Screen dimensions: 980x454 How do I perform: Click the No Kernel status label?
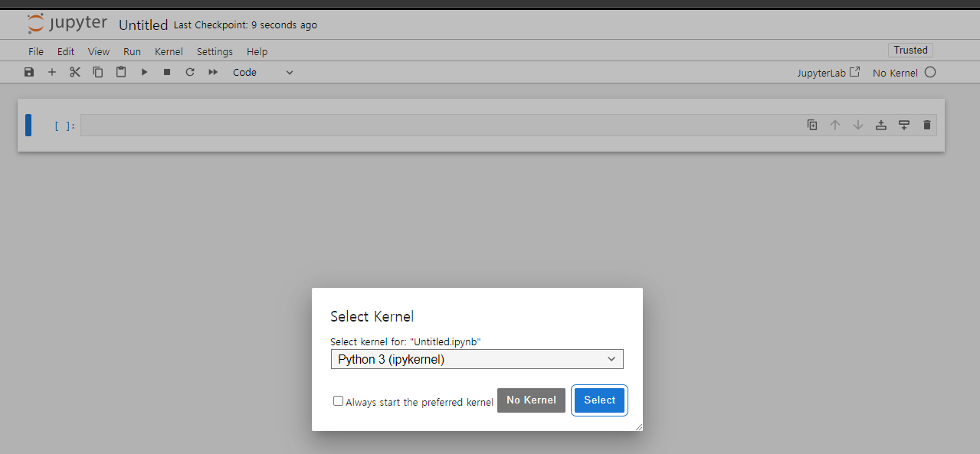click(895, 73)
